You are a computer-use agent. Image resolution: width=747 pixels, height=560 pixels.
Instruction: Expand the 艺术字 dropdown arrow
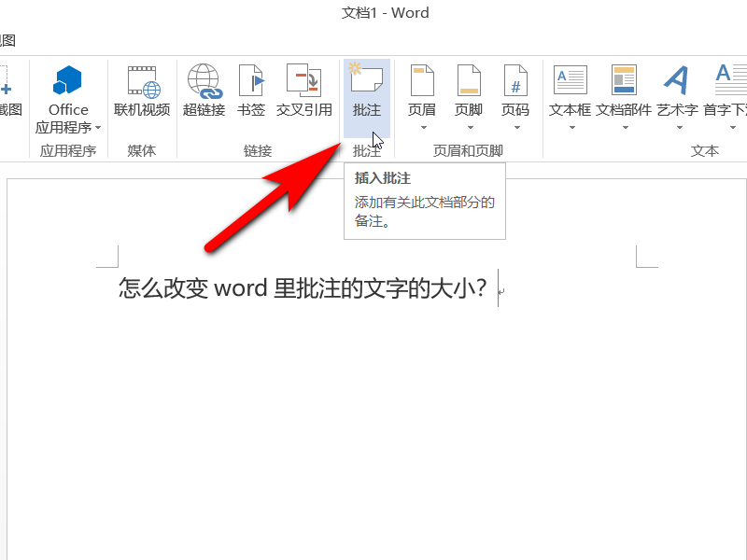coord(680,128)
